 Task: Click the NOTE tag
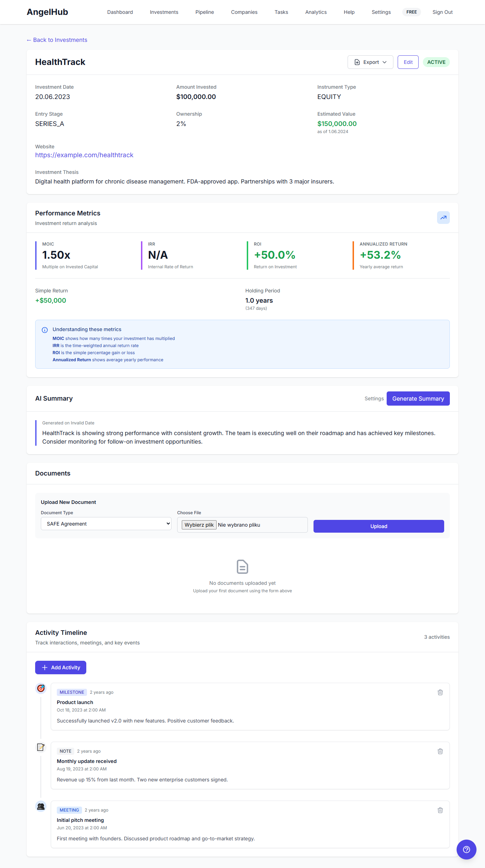[x=65, y=751]
